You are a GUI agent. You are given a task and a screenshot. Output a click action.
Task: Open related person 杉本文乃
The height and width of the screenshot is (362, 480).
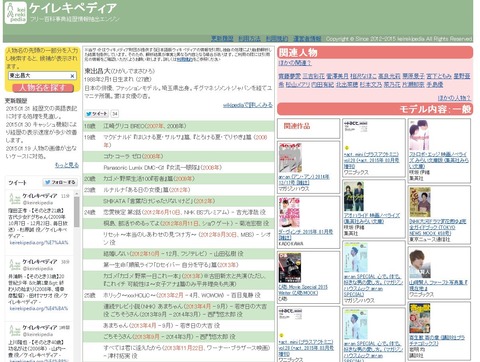click(371, 85)
